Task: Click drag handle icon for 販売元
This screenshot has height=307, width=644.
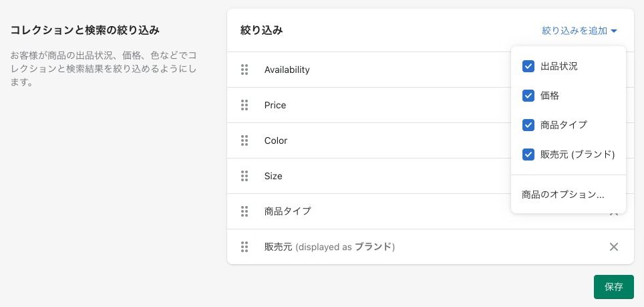Action: pyautogui.click(x=245, y=247)
